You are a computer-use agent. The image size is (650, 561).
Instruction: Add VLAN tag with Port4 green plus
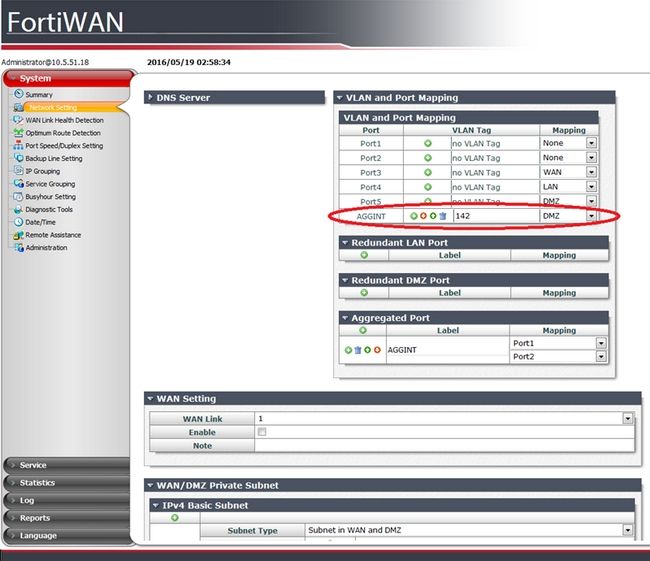coord(428,187)
